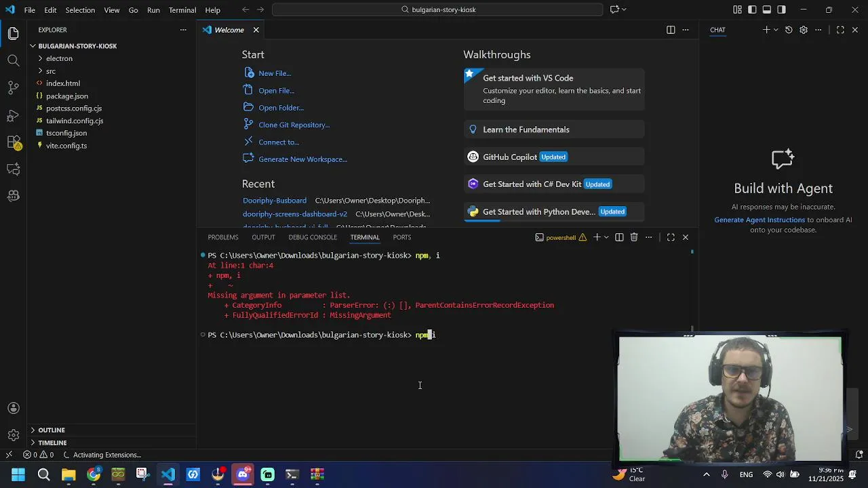Switch to the Ports tab

tap(402, 237)
